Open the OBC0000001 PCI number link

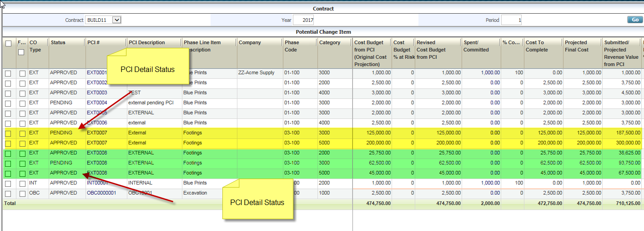[101, 193]
